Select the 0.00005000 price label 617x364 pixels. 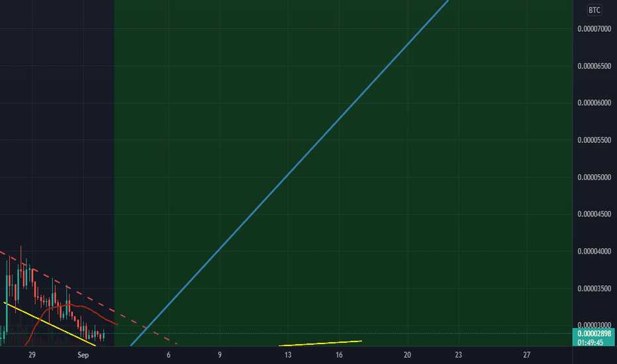tap(594, 177)
